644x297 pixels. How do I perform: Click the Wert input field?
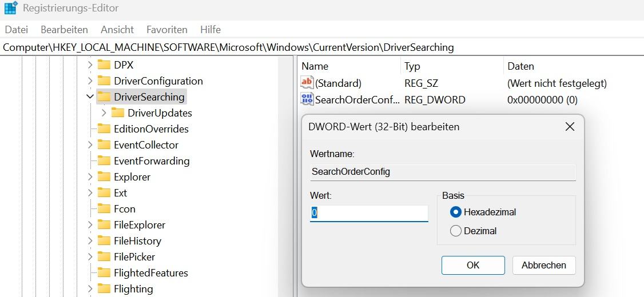(369, 213)
